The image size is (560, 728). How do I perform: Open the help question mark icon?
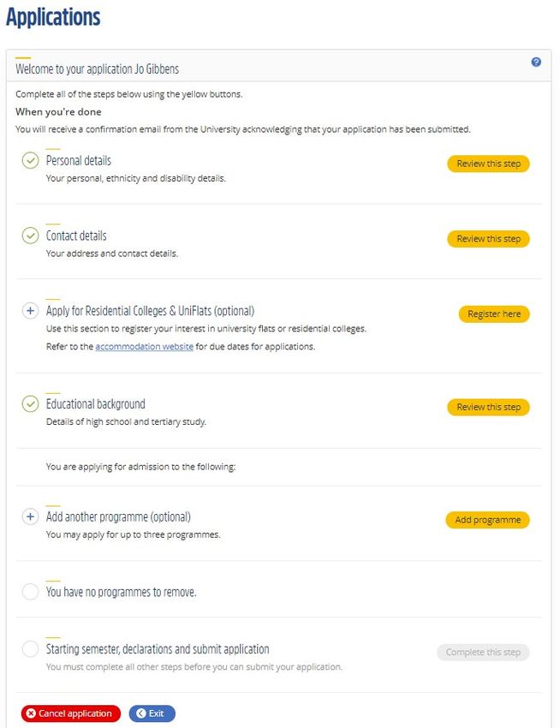tap(536, 63)
